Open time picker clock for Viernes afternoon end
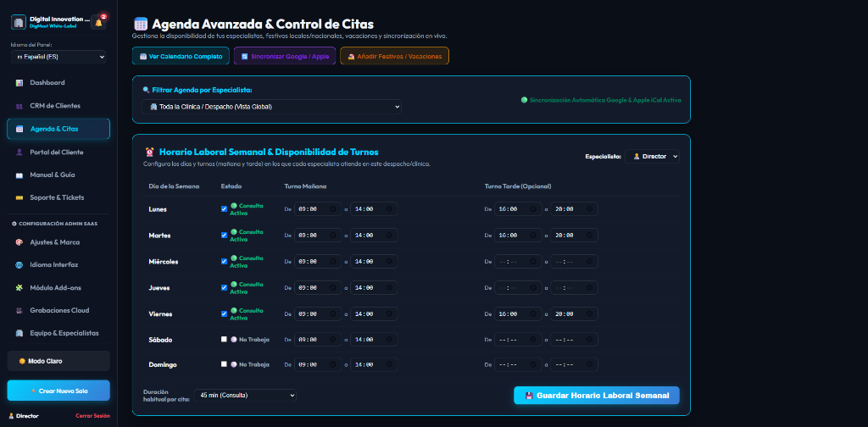Viewport: 868px width, 427px height. coord(590,313)
